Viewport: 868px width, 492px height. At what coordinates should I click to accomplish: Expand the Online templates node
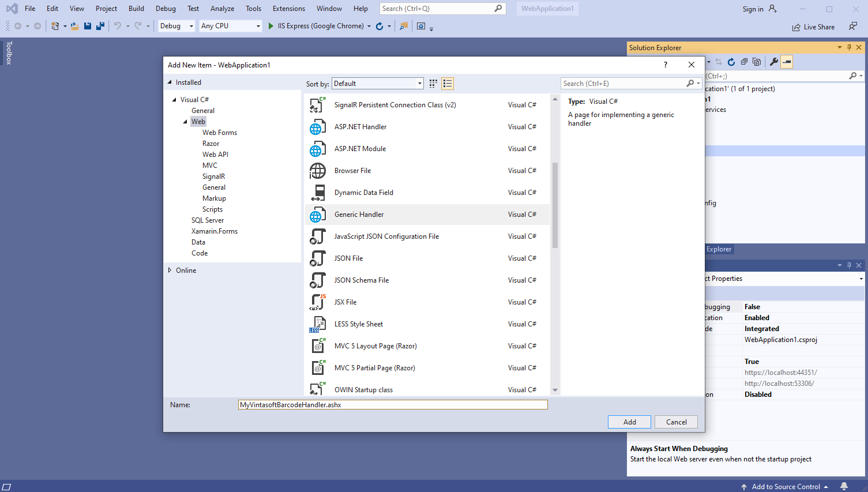[170, 270]
